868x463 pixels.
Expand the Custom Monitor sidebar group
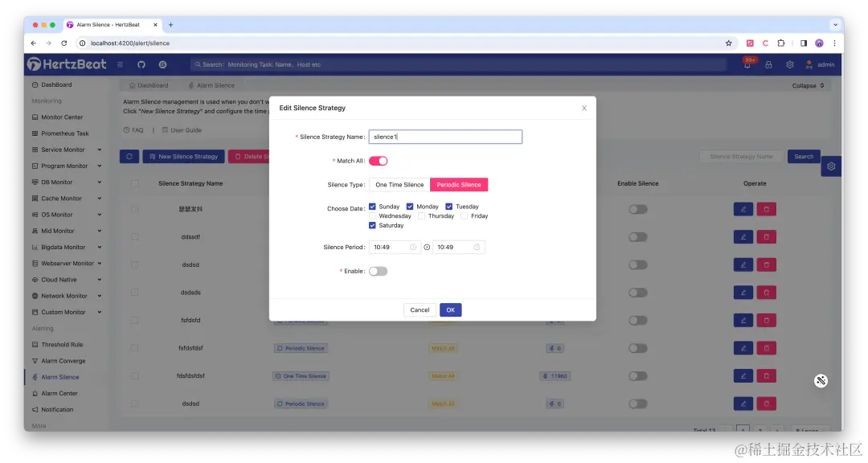[67, 313]
